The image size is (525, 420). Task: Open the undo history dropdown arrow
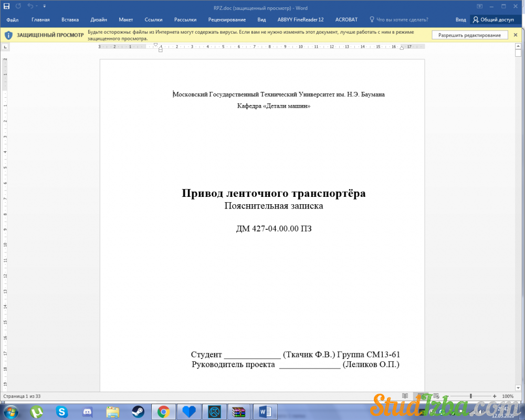[36, 6]
